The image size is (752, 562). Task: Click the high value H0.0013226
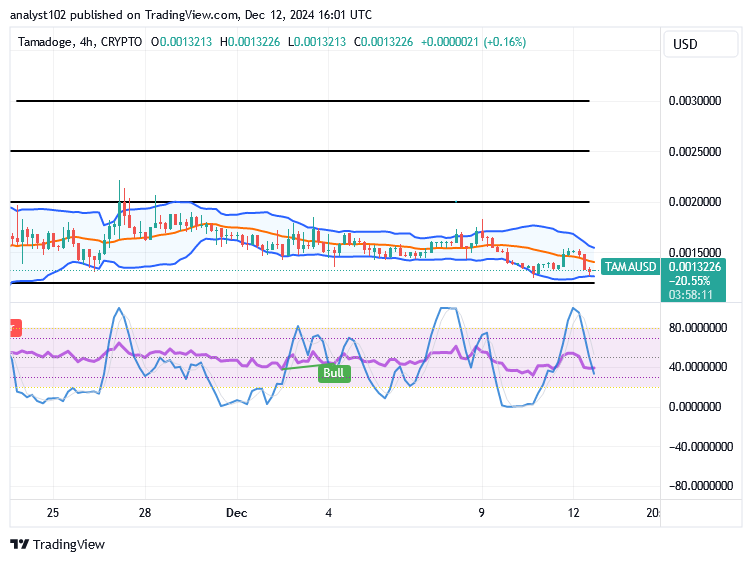250,42
